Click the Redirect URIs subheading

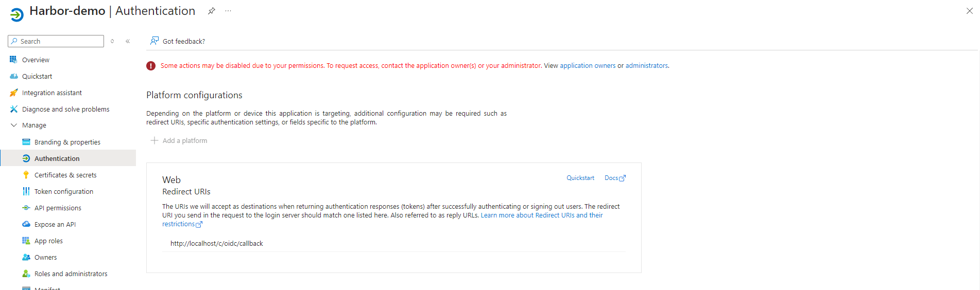click(x=186, y=192)
